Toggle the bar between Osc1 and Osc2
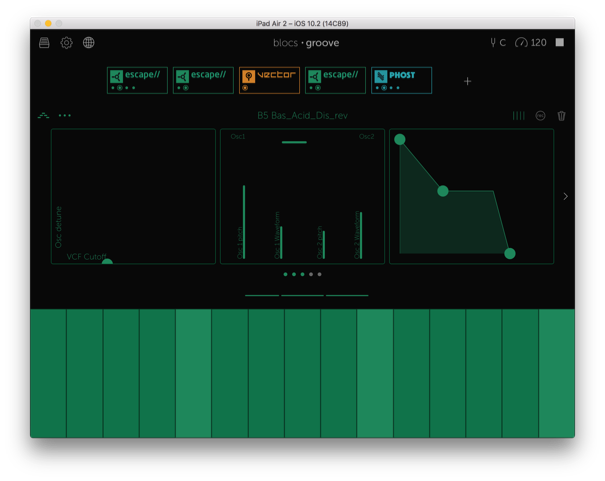This screenshot has height=481, width=605. 294,142
